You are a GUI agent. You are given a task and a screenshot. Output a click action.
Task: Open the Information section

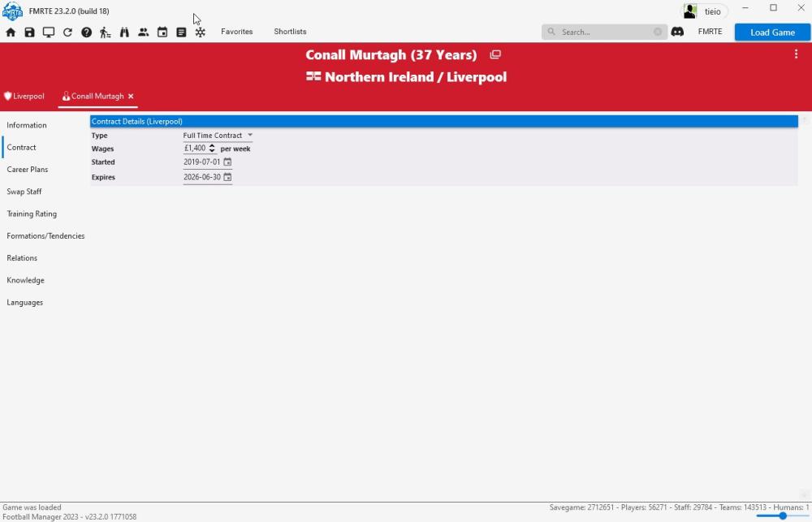pos(27,125)
